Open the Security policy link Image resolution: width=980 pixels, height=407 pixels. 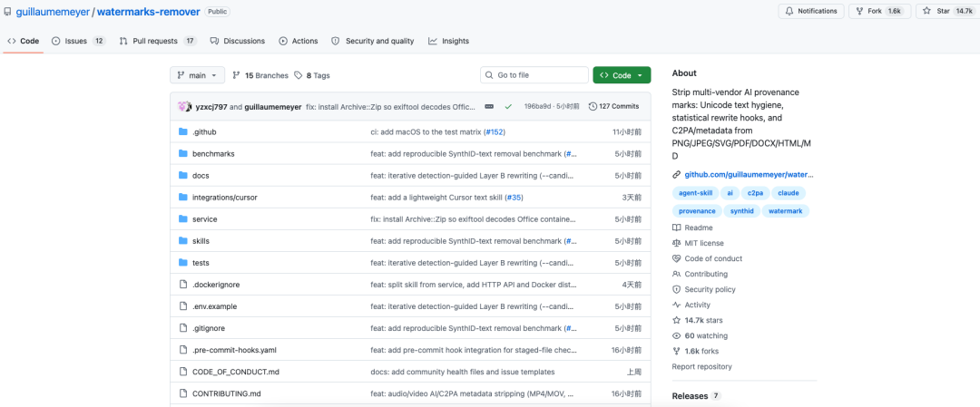tap(704, 290)
